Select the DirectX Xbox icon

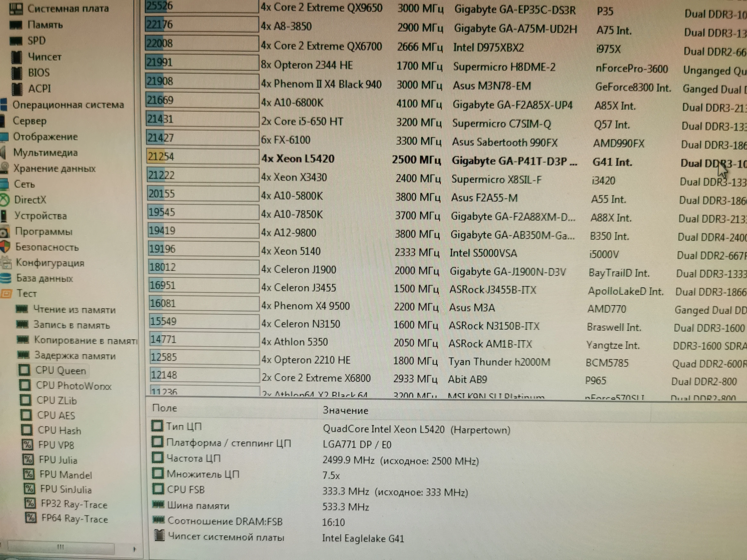click(4, 200)
